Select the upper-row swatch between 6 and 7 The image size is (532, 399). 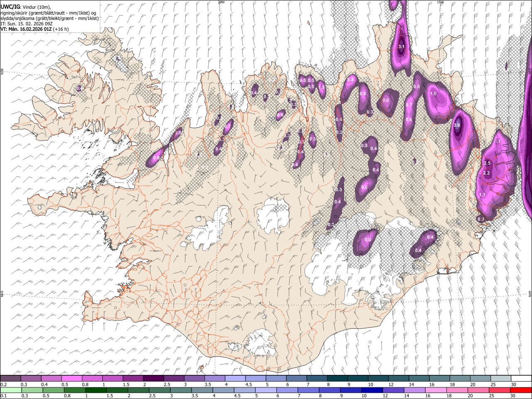[x=296, y=379]
